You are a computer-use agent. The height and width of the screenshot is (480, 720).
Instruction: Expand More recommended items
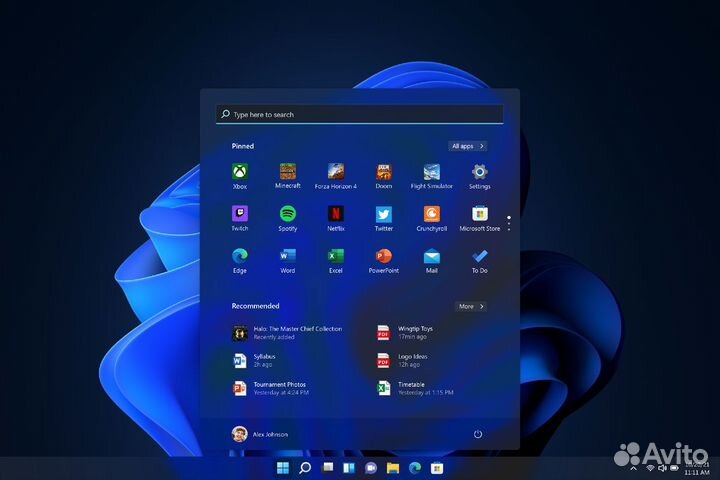coord(471,306)
